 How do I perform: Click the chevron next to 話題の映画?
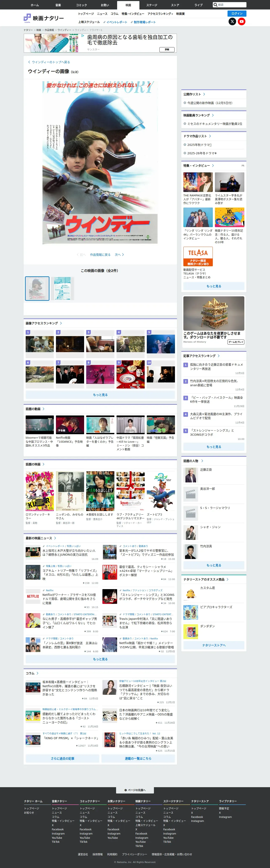[44, 464]
